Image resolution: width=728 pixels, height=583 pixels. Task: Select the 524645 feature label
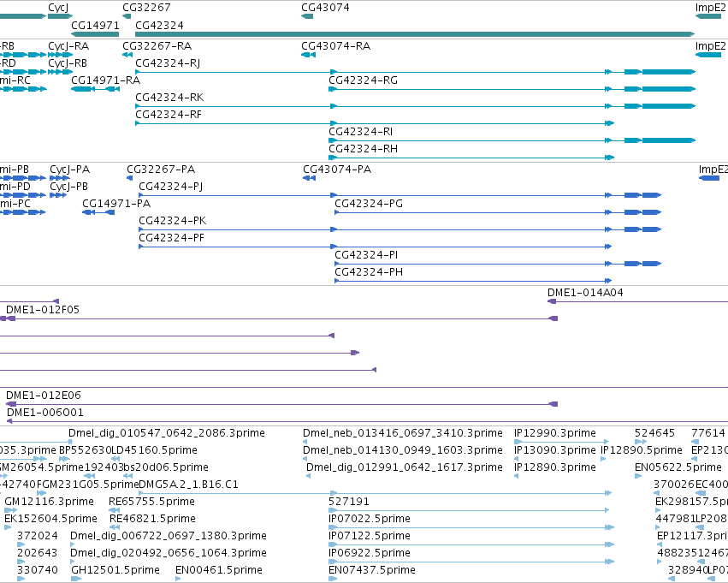(654, 433)
